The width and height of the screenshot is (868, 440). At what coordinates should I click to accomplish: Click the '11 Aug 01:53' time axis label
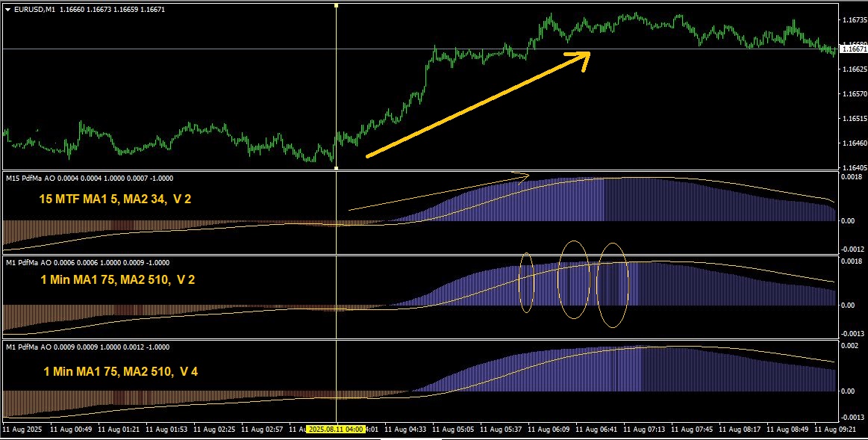tap(166, 430)
